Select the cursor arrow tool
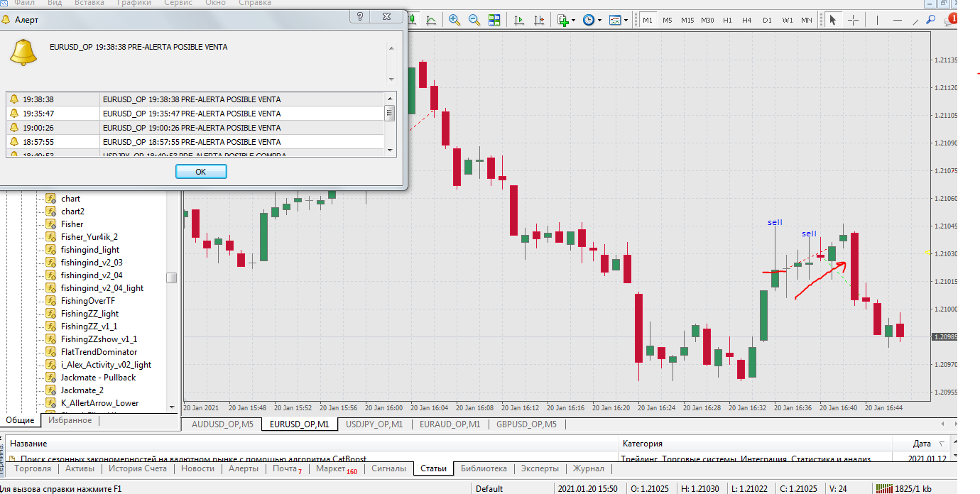The height and width of the screenshot is (494, 980). (834, 20)
